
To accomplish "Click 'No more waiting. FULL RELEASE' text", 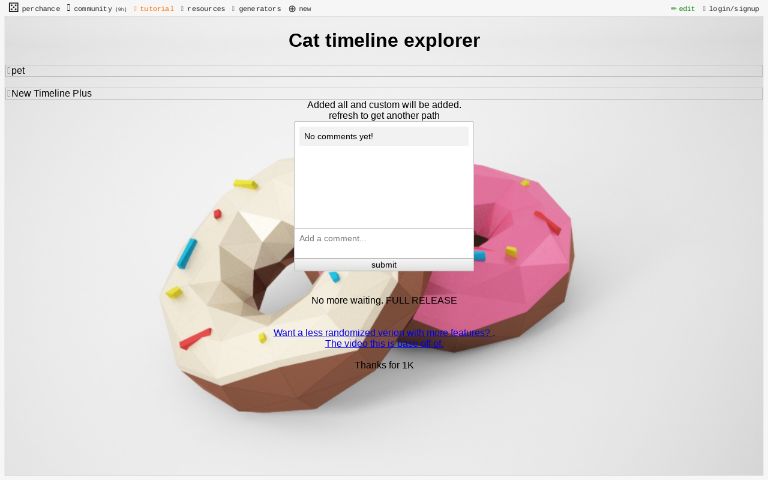I will click(x=384, y=300).
